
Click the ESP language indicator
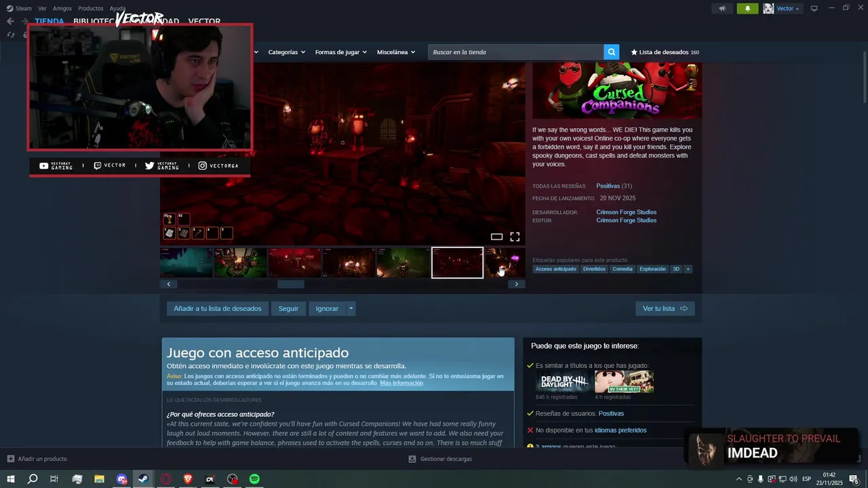tap(807, 479)
